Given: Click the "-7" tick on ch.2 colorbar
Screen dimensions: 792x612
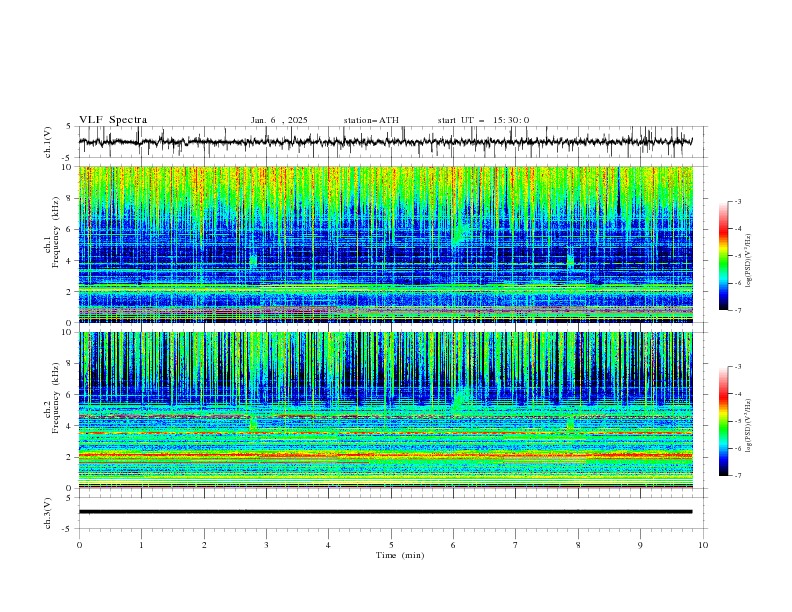Looking at the screenshot, I should click(737, 476).
